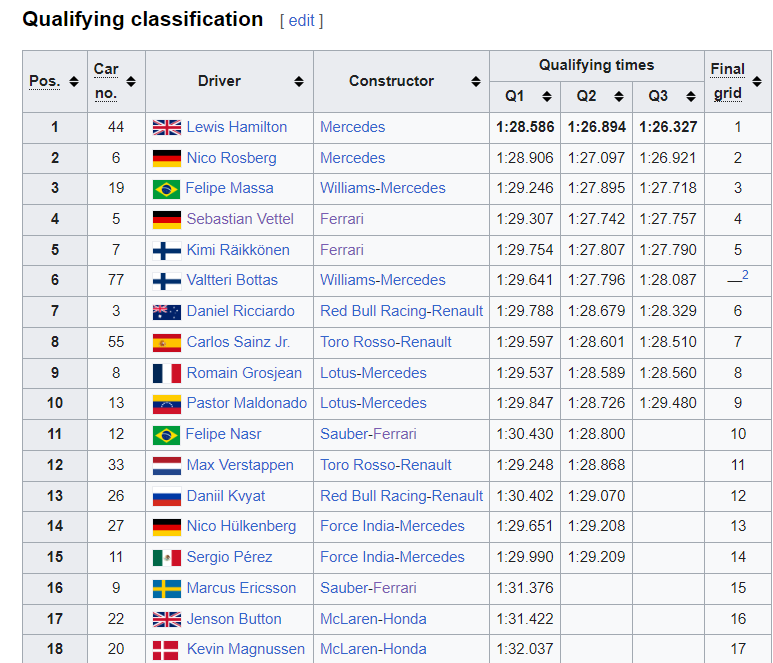The width and height of the screenshot is (773, 663).
Task: Open Sebastian Vettel driver page
Action: 240,219
